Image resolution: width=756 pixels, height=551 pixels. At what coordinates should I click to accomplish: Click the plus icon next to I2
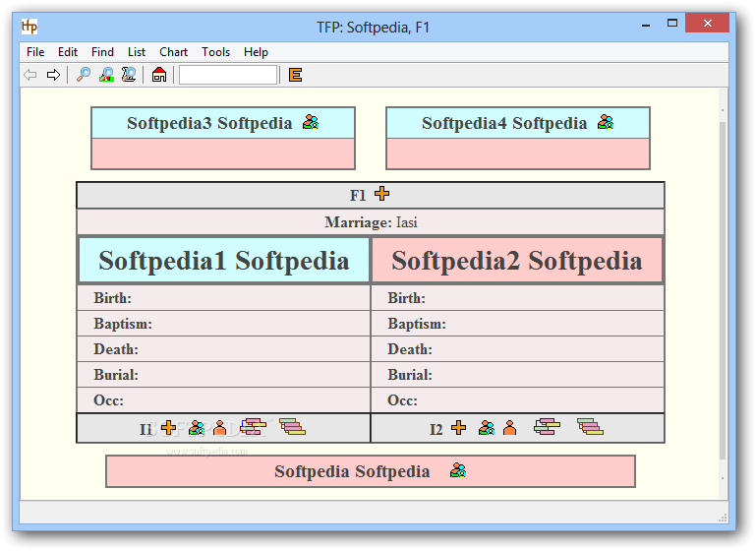pos(458,427)
